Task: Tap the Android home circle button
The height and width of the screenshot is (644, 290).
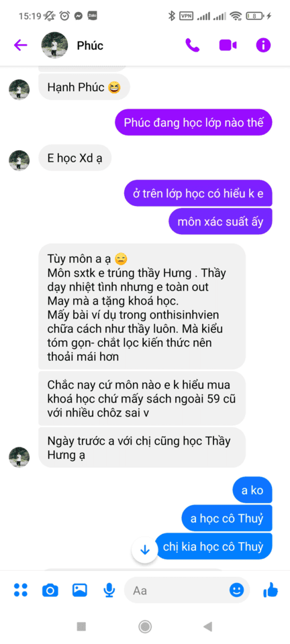Action: click(x=144, y=627)
